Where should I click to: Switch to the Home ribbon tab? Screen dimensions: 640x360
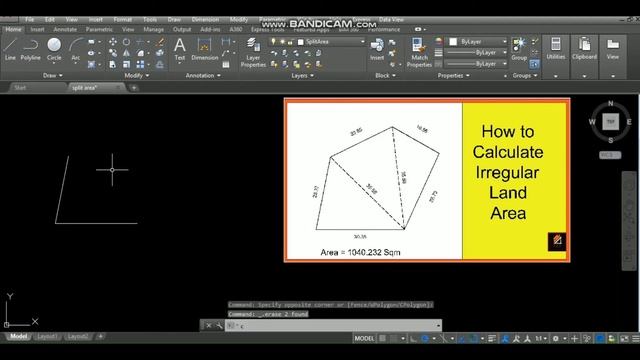click(x=13, y=29)
